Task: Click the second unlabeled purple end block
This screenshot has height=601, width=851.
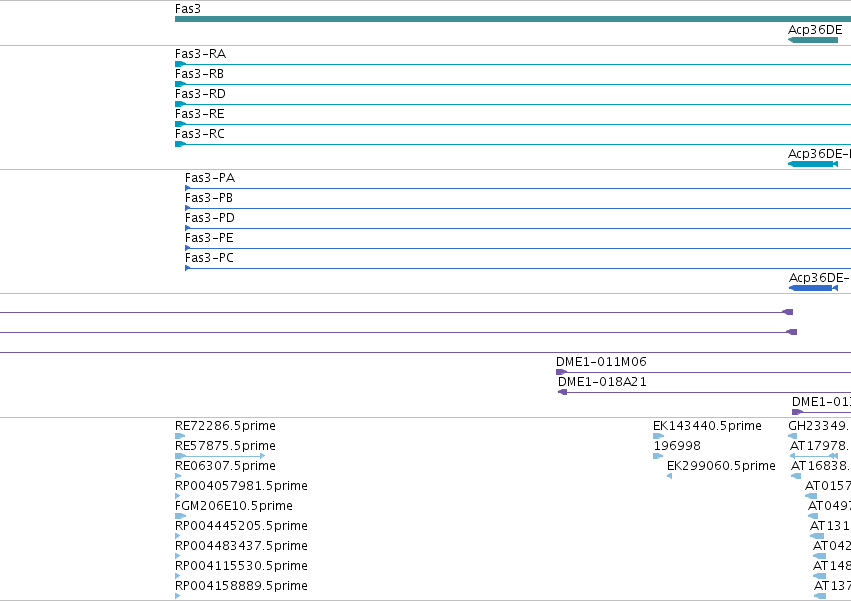Action: coord(792,332)
